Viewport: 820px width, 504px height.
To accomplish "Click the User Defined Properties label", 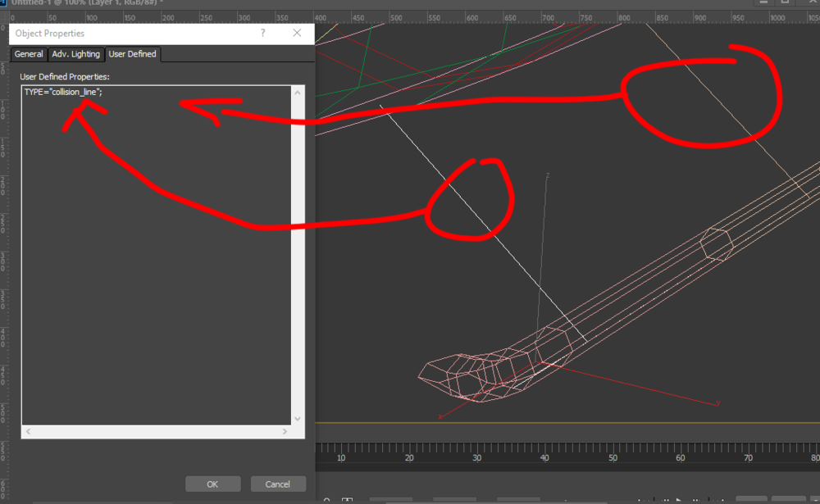I will (65, 77).
